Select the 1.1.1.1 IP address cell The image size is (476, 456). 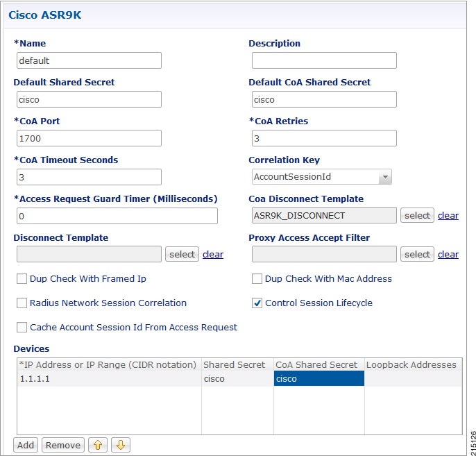point(110,378)
